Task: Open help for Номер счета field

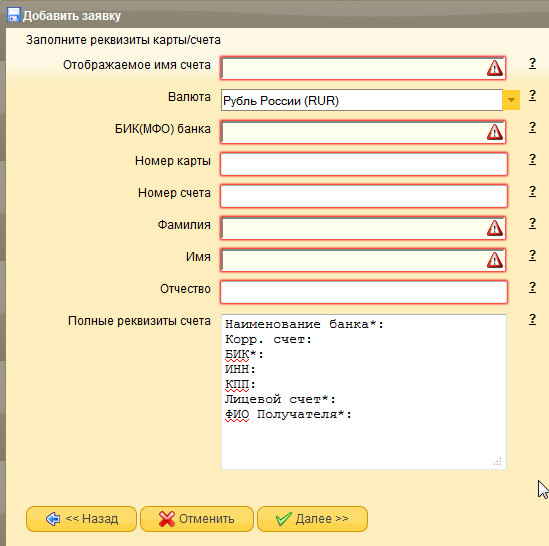Action: click(x=532, y=191)
